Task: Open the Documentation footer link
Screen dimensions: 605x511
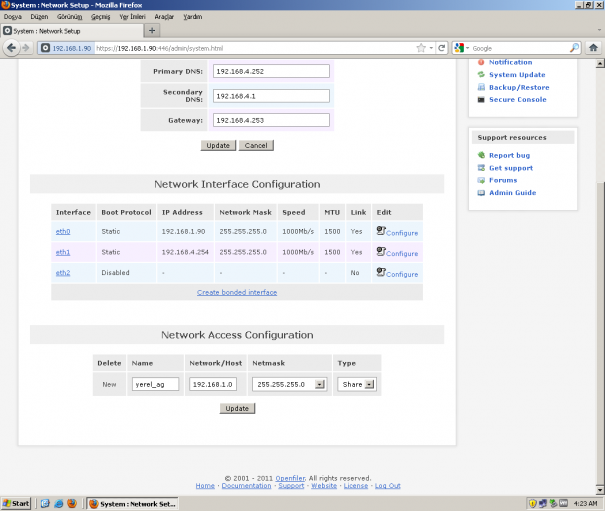Action: pyautogui.click(x=247, y=486)
